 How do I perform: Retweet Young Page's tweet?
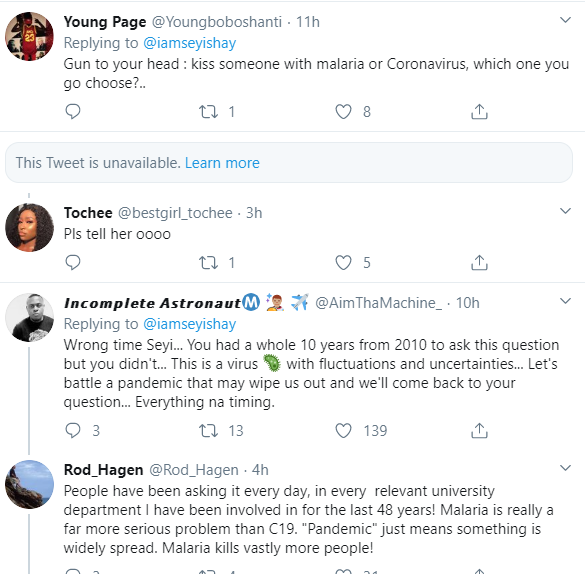click(208, 112)
